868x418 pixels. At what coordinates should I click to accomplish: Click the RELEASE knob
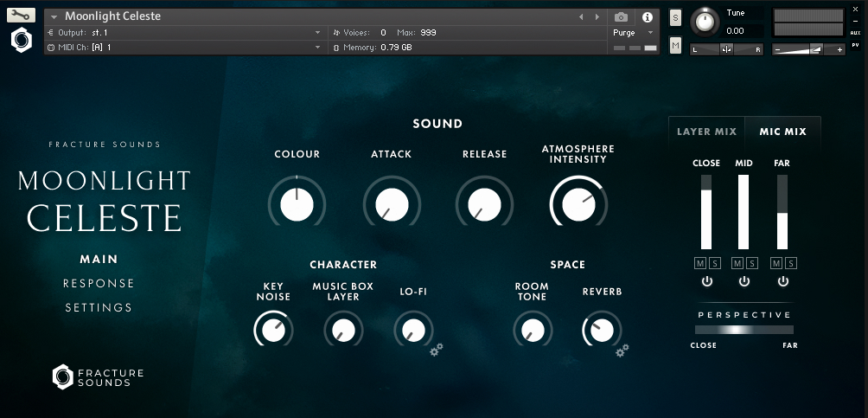pyautogui.click(x=484, y=204)
